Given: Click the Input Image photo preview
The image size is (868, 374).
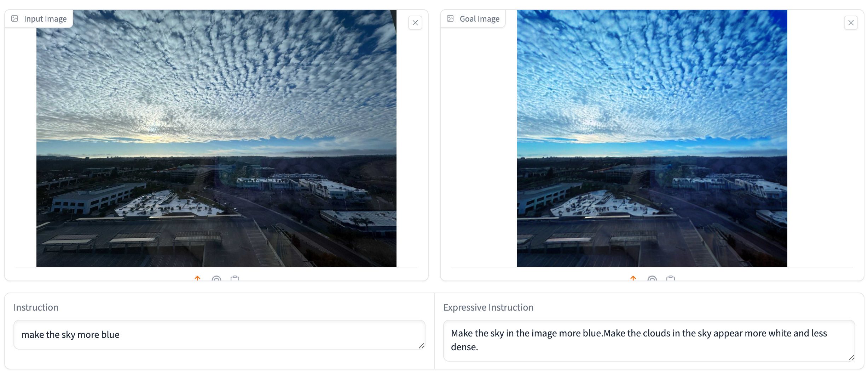Looking at the screenshot, I should pyautogui.click(x=216, y=138).
